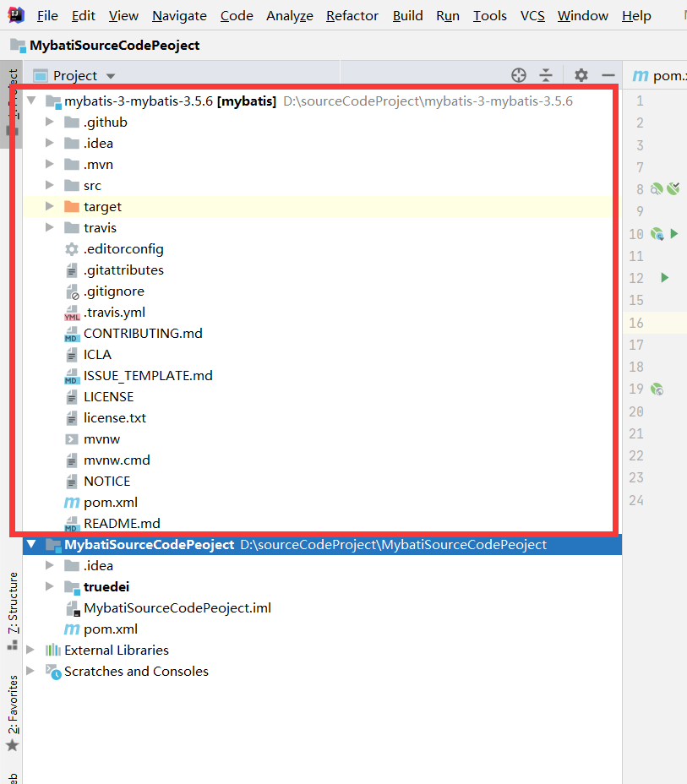Image resolution: width=687 pixels, height=784 pixels.
Task: Expand the target folder
Action: tap(49, 206)
